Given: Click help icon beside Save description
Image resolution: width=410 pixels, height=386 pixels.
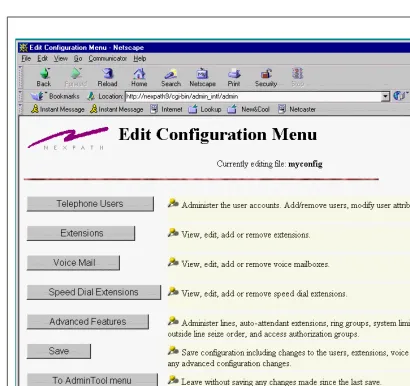Looking at the screenshot, I should (173, 350).
